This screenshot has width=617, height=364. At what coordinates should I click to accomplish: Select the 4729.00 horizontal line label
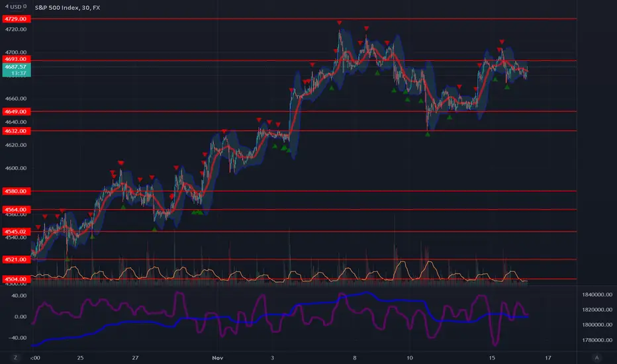pos(16,19)
